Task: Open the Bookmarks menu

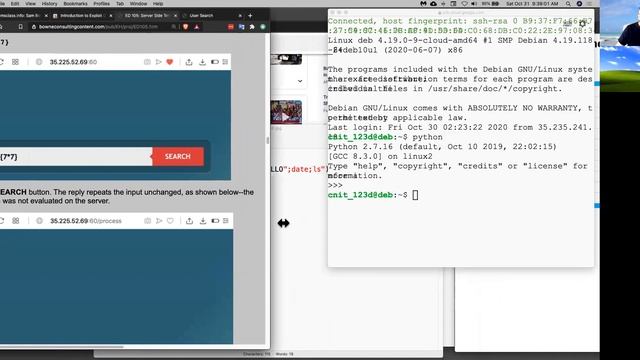Action: (75, 4)
